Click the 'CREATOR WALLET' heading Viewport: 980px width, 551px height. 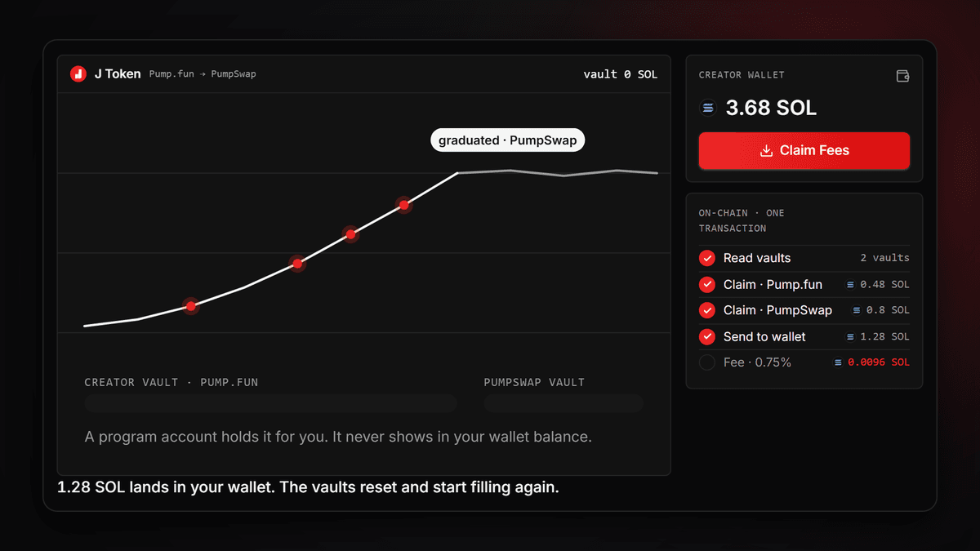click(x=742, y=75)
